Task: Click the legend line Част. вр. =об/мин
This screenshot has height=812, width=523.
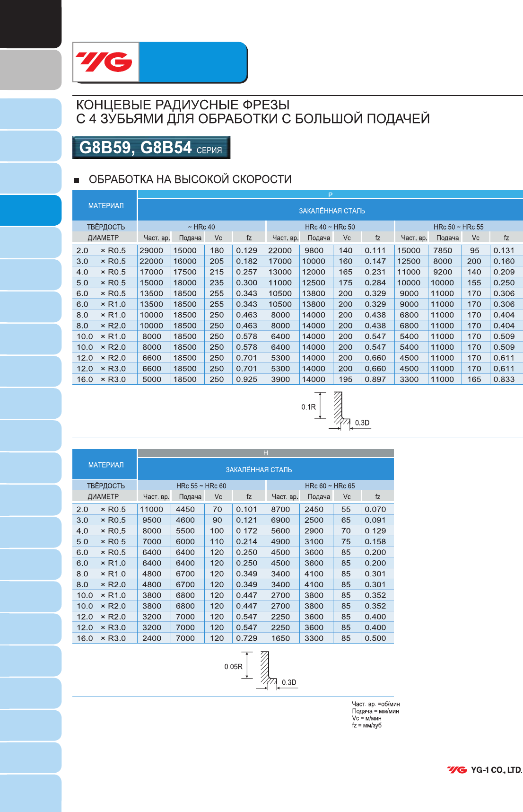Action: [376, 704]
